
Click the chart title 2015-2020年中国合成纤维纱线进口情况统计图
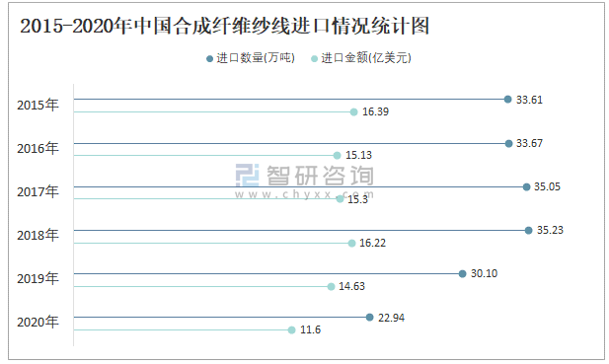224,26
